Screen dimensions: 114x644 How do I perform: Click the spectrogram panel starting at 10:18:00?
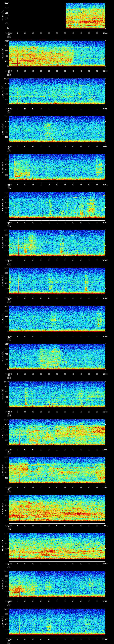pyautogui.click(x=57, y=357)
